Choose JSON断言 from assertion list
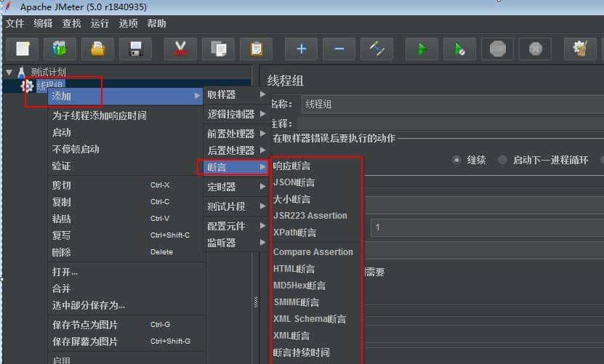Viewport: 604px width, 364px height. pyautogui.click(x=294, y=182)
